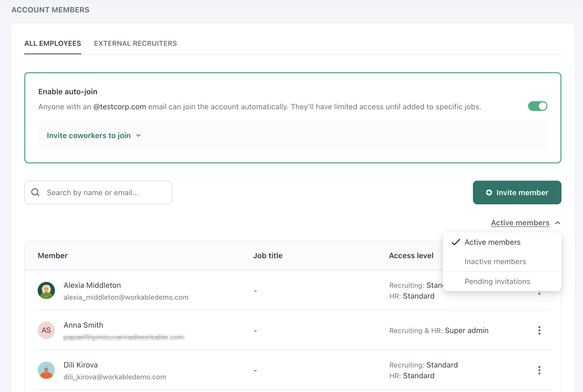Screen dimensions: 583x392
Task: Click the search magnifier icon
Action: (x=35, y=192)
